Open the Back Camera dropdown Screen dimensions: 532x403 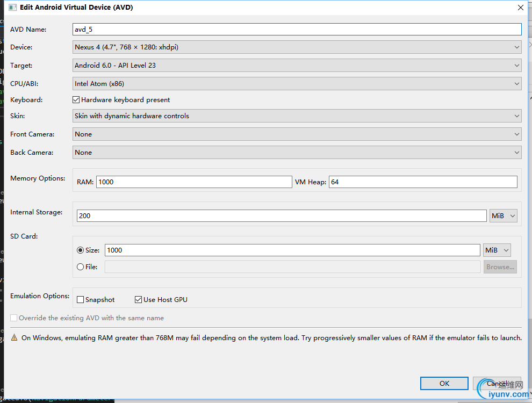click(x=297, y=152)
